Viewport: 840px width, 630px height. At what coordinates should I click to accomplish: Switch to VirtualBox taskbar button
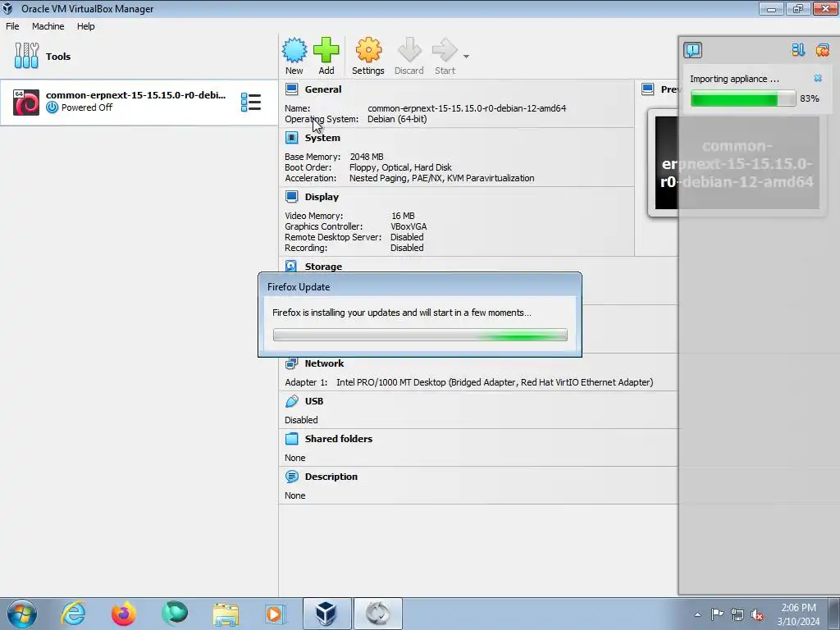[326, 614]
